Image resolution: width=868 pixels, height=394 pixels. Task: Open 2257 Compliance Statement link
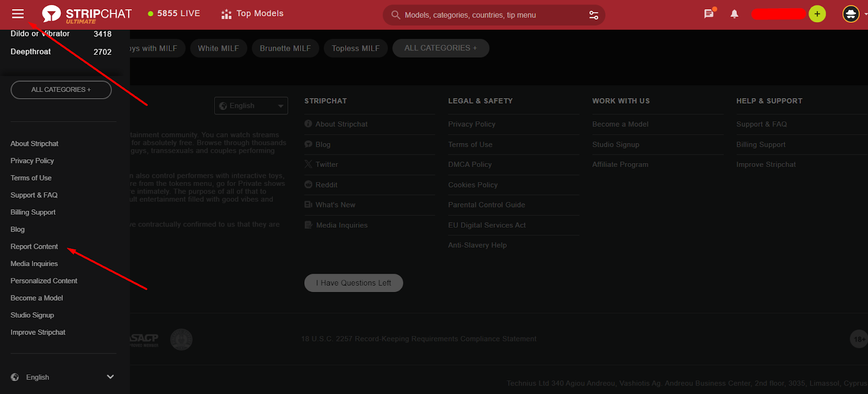(419, 339)
